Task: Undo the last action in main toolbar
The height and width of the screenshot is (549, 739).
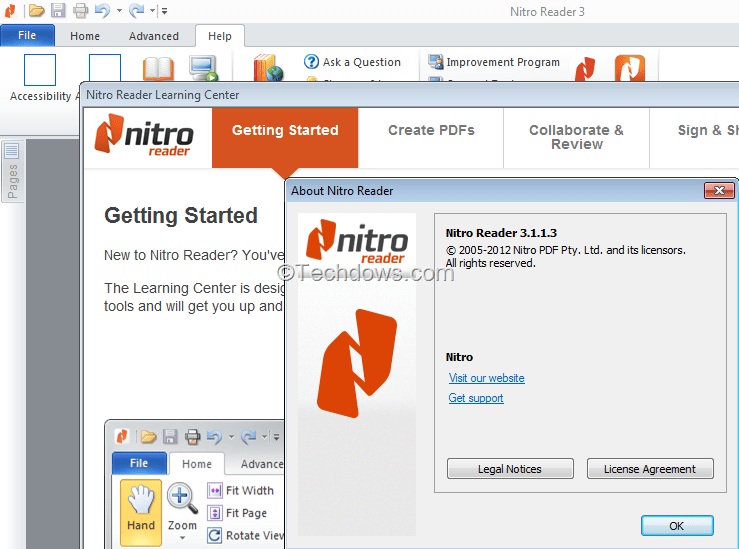Action: [102, 10]
